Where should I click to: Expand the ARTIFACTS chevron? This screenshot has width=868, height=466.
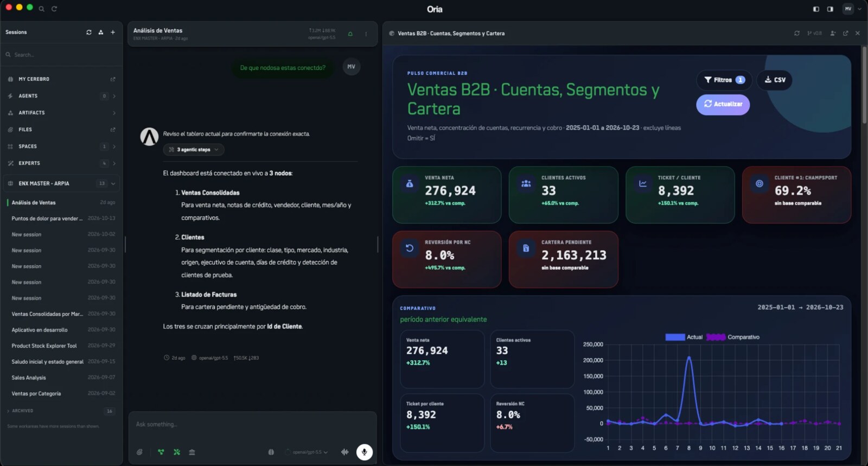[x=114, y=113]
